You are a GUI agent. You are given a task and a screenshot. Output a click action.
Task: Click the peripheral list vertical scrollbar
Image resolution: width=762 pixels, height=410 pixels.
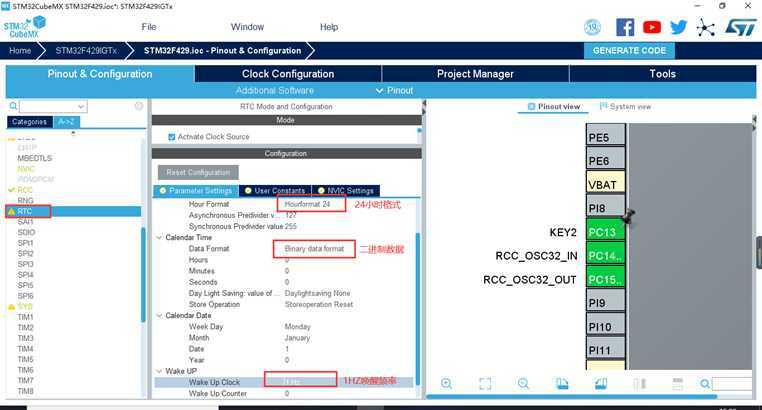tap(143, 274)
